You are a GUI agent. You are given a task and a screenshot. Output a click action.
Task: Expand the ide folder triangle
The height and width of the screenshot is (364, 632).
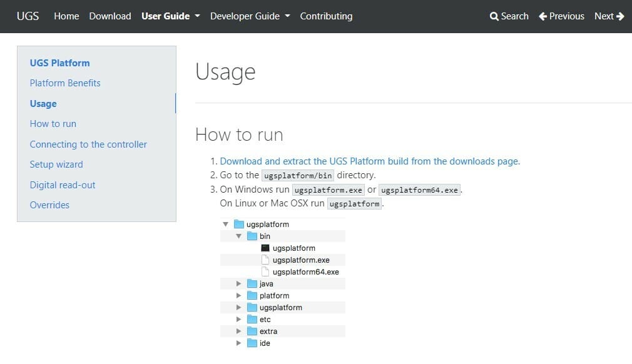(238, 343)
